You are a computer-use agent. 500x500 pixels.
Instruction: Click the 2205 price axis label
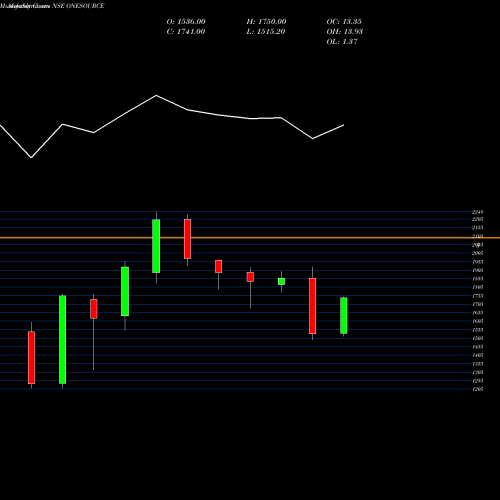[478, 219]
